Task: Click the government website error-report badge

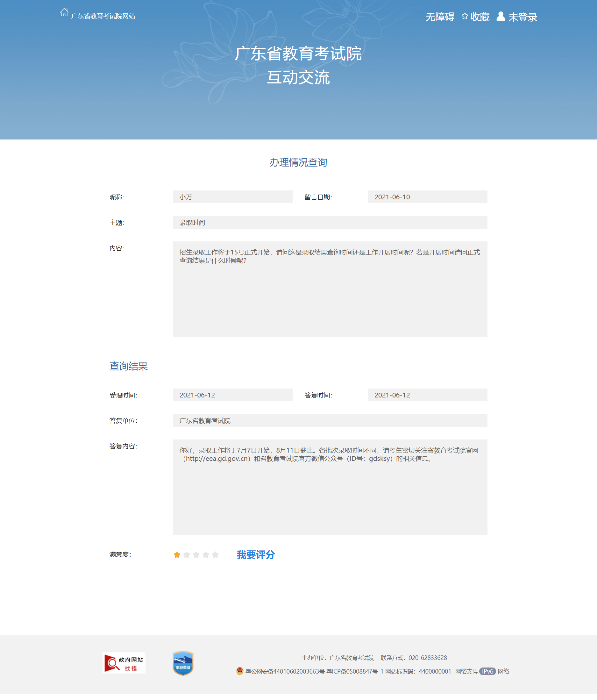Action: pos(124,663)
